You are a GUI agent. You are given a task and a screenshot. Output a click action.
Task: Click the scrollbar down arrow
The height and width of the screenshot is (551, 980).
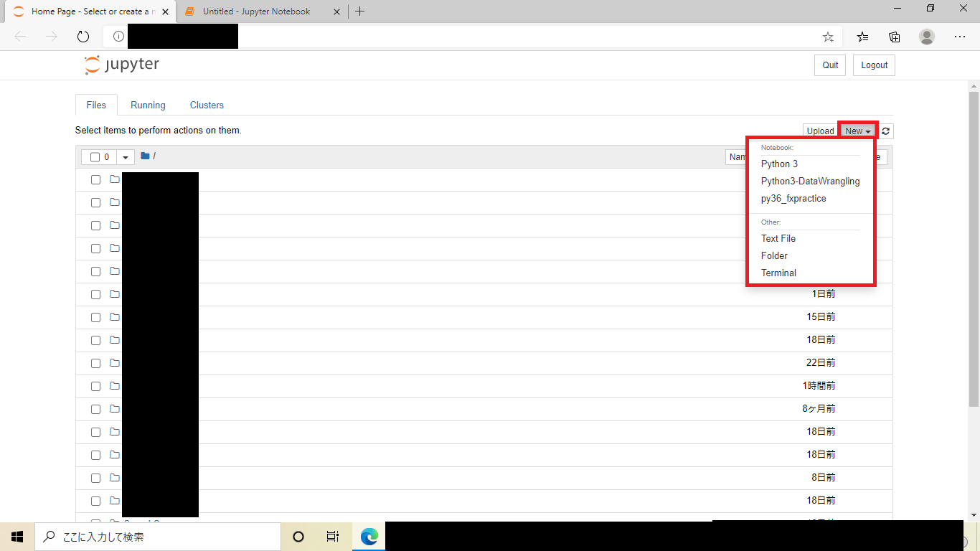tap(974, 515)
